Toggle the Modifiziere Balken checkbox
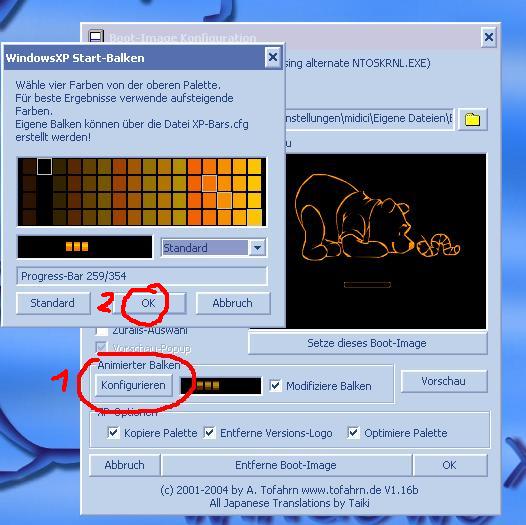Image resolution: width=526 pixels, height=525 pixels. coord(275,385)
